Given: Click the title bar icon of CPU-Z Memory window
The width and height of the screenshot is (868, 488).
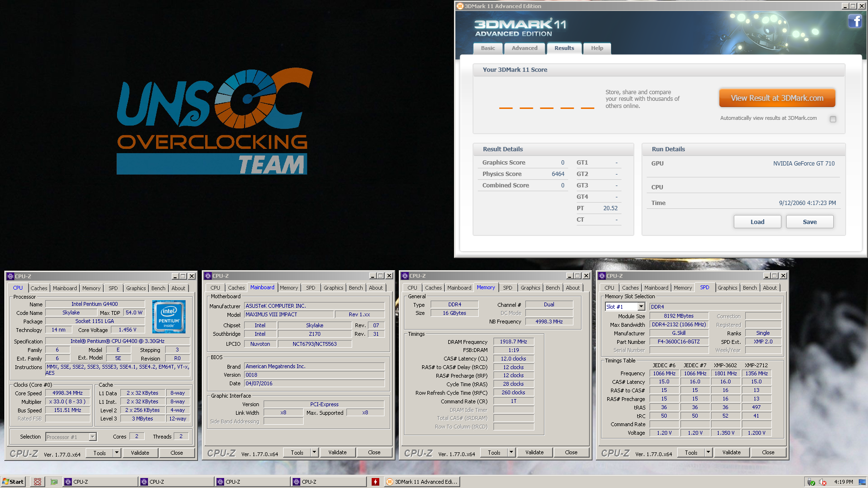Looking at the screenshot, I should coord(405,276).
